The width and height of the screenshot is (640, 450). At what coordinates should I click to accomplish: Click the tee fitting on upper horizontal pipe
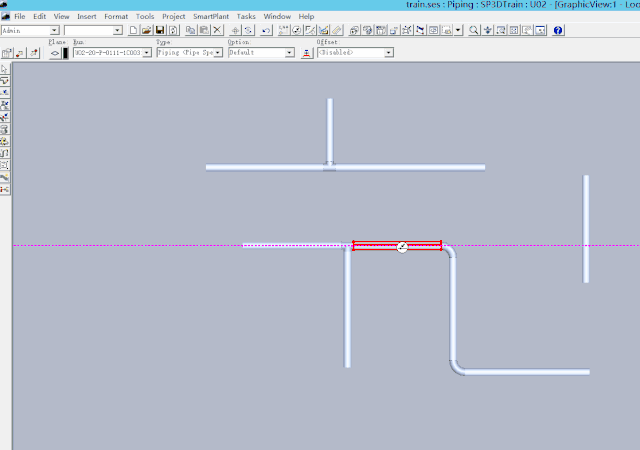(329, 166)
